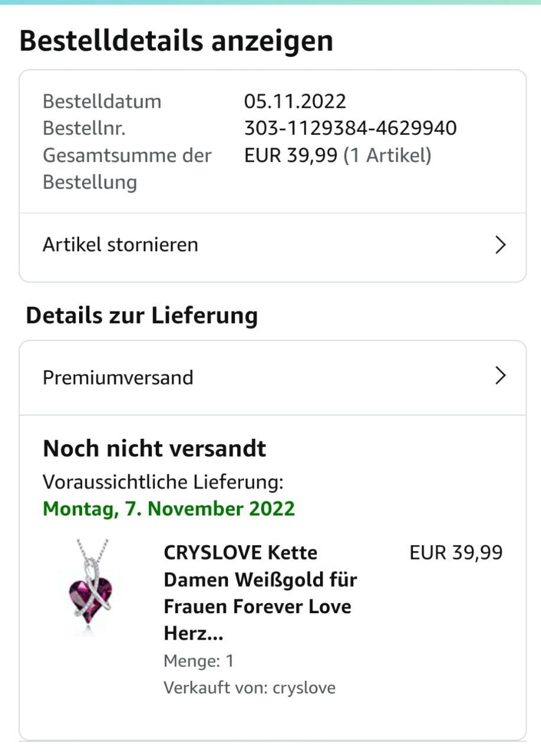Screen dimensions: 541x756
Task: Tap the Bestellnr. label
Action: tap(84, 128)
